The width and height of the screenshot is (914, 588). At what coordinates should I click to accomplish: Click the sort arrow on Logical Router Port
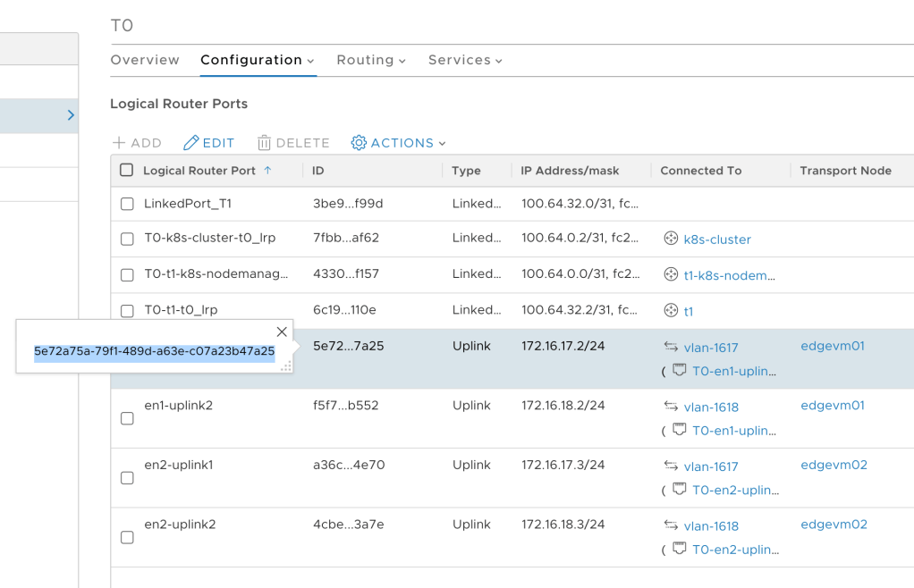268,171
